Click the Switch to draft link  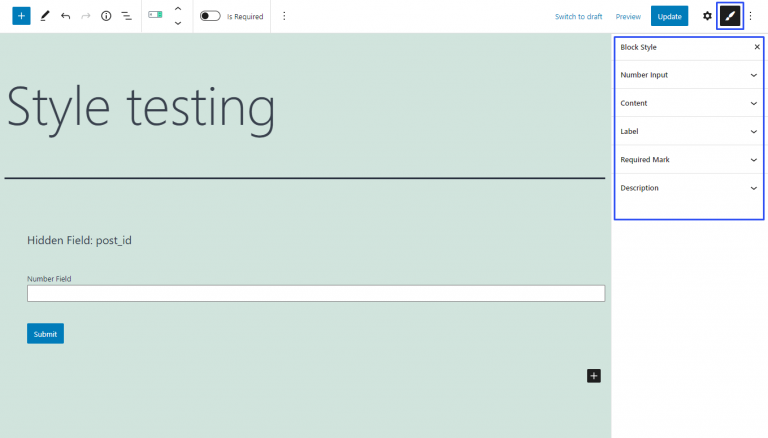(578, 16)
